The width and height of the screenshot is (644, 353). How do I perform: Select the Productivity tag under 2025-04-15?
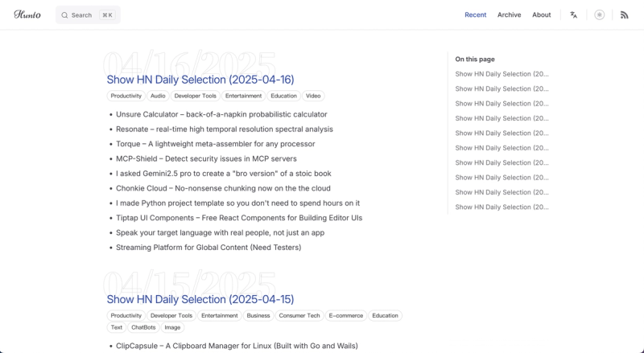(126, 316)
